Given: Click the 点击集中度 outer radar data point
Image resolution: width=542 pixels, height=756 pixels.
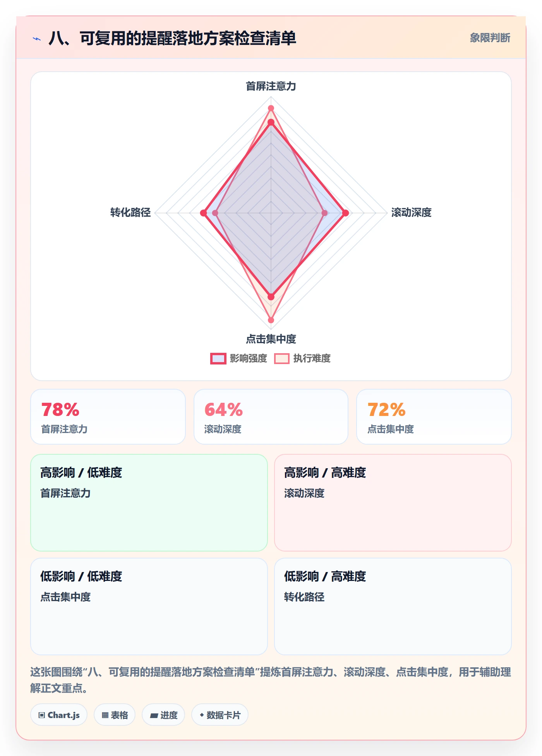Looking at the screenshot, I should coord(271,320).
